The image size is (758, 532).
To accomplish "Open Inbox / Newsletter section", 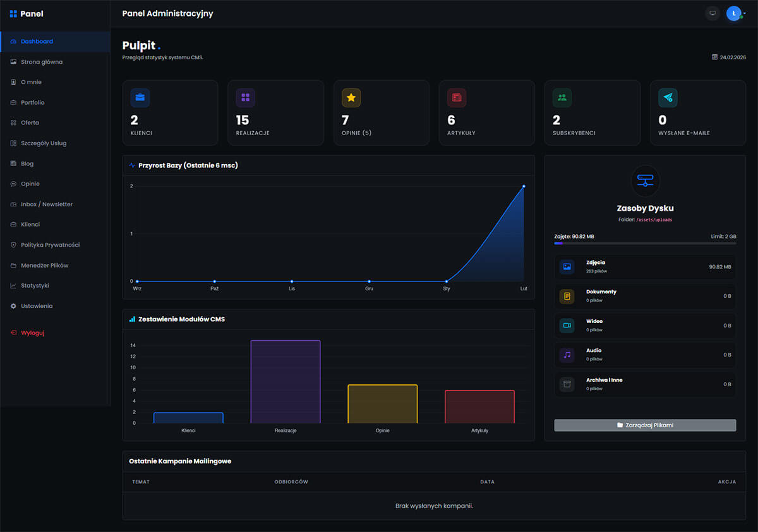I will [x=46, y=204].
